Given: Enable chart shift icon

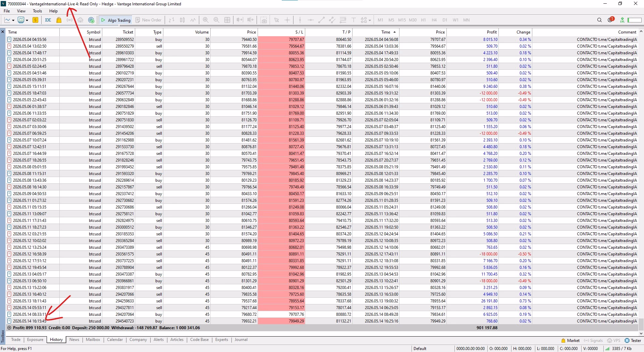Looking at the screenshot, I should click(251, 20).
